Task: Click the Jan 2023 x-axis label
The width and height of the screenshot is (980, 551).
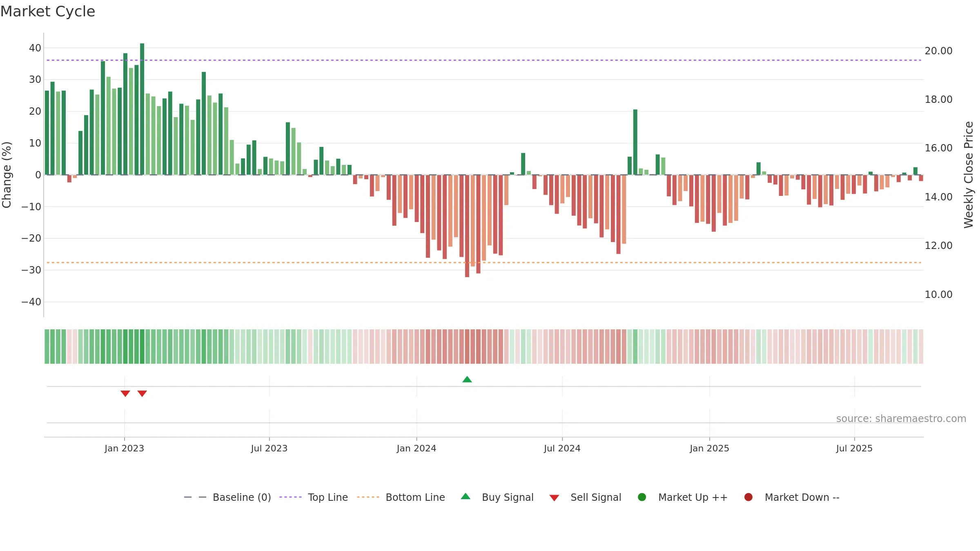Action: (x=124, y=448)
